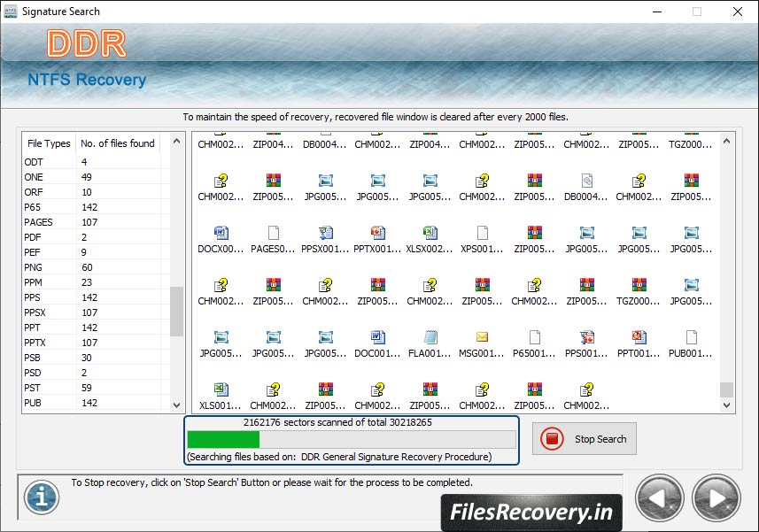Select the XLS001... Excel file icon

point(221,389)
